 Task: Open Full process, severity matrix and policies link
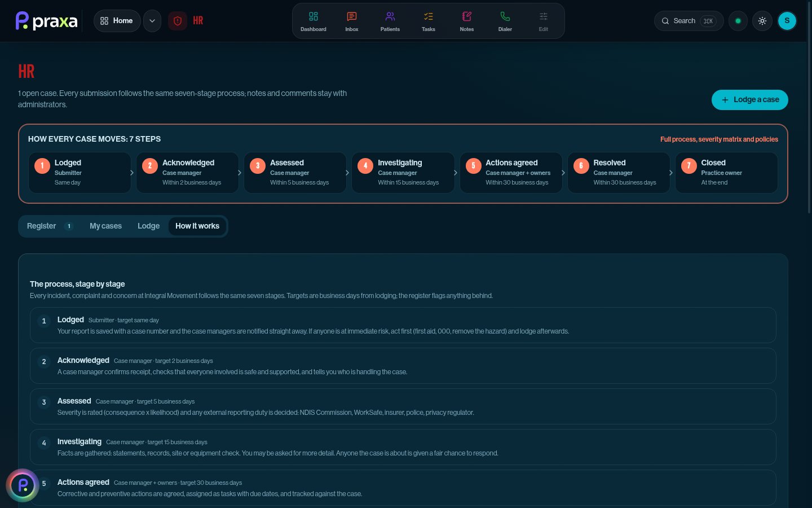point(719,139)
